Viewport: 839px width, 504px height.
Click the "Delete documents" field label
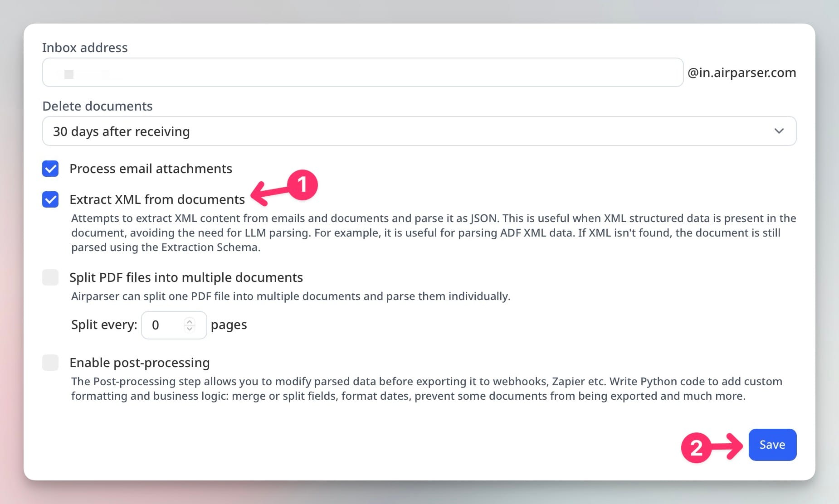(x=98, y=106)
